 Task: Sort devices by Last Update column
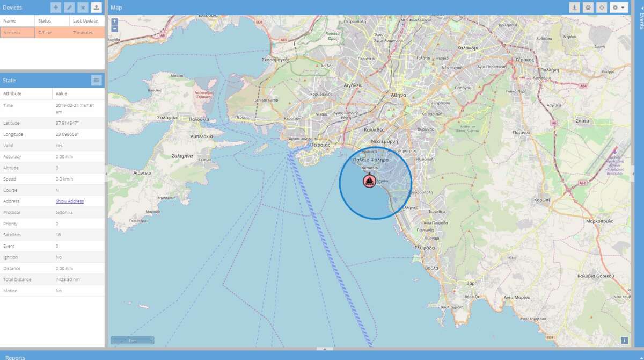pos(87,20)
